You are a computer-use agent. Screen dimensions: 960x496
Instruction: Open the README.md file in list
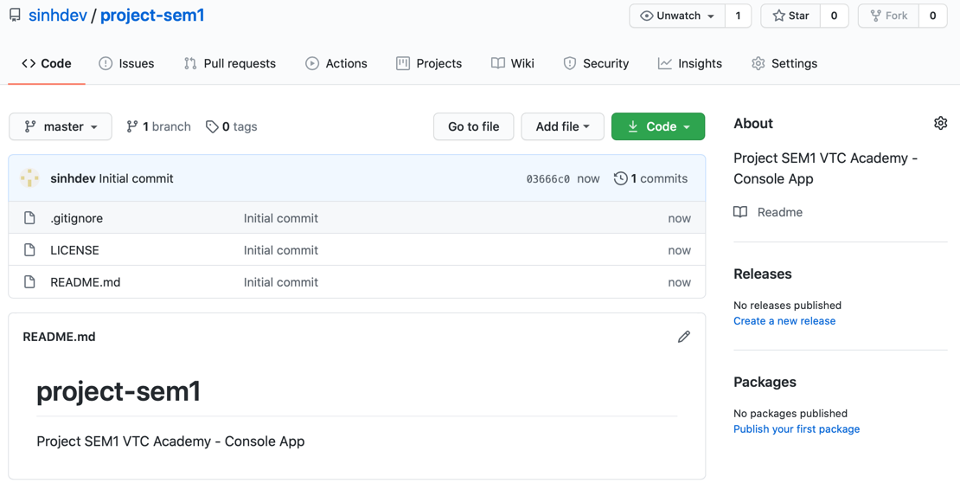(85, 282)
